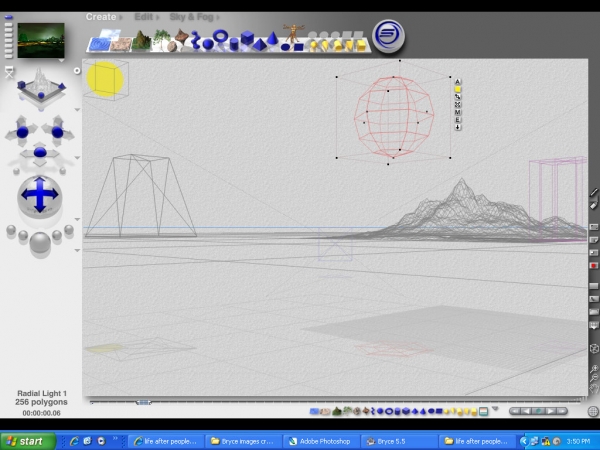Viewport: 600px width, 450px height.
Task: Click the nano preview thumbnail
Action: click(x=41, y=40)
